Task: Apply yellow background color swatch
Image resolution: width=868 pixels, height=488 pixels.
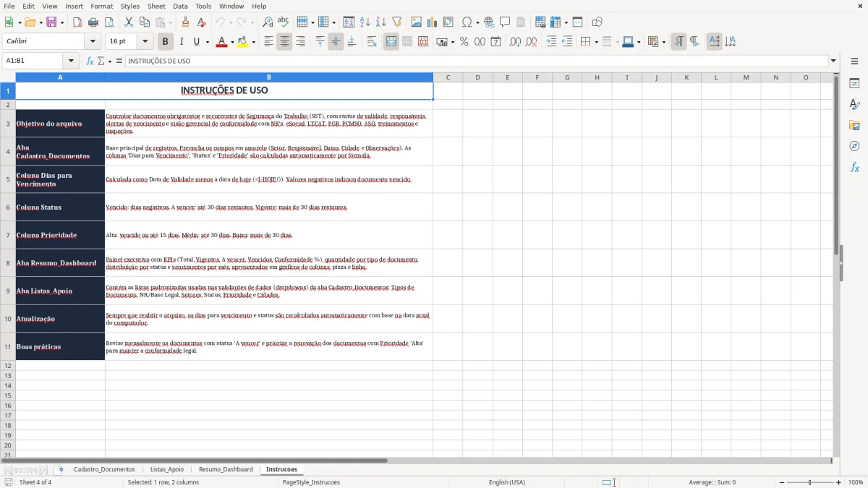Action: 243,42
